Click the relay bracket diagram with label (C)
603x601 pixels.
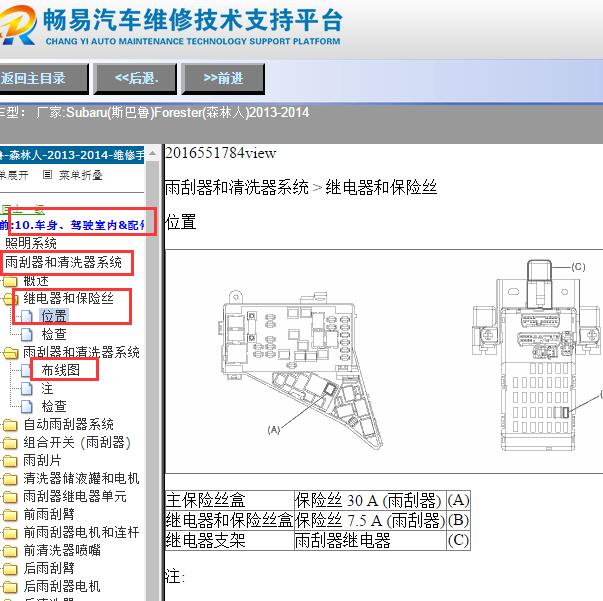pos(536,356)
